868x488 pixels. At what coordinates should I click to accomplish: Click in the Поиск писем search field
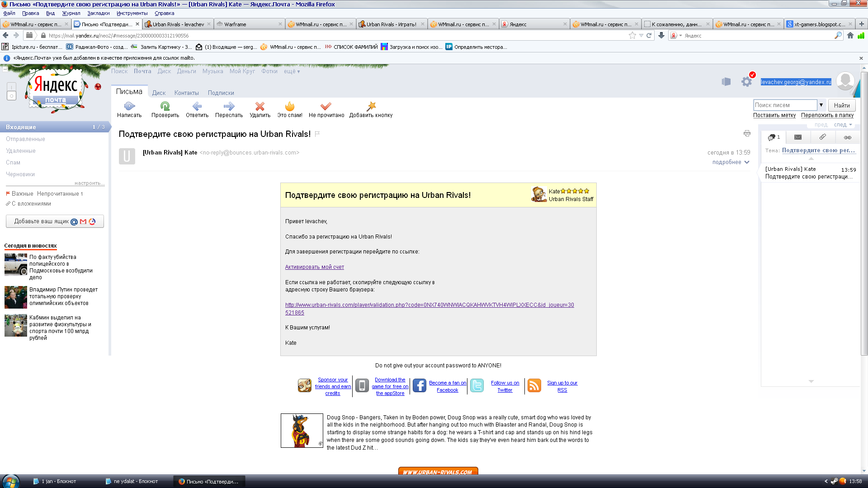click(x=785, y=105)
